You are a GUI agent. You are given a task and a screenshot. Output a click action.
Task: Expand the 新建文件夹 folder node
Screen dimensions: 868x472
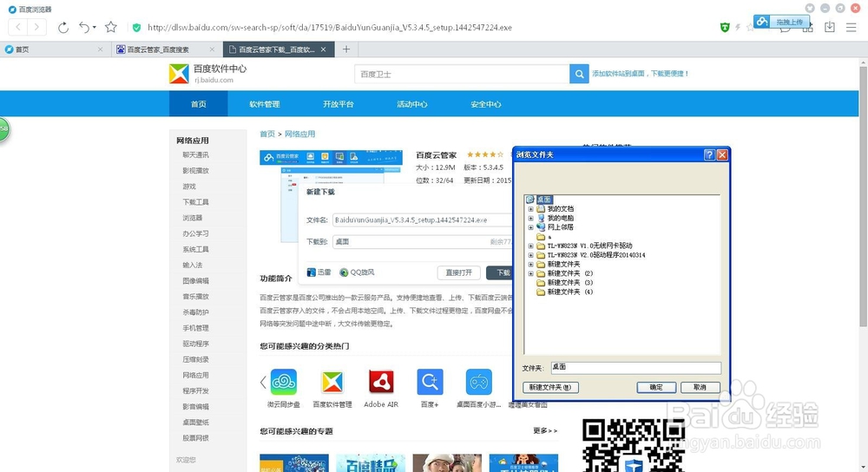pos(530,264)
